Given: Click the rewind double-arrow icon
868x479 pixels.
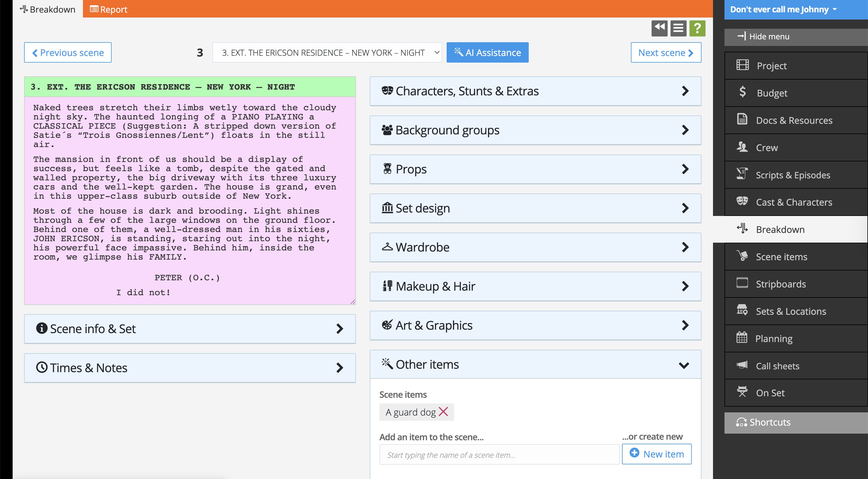Looking at the screenshot, I should tap(659, 28).
